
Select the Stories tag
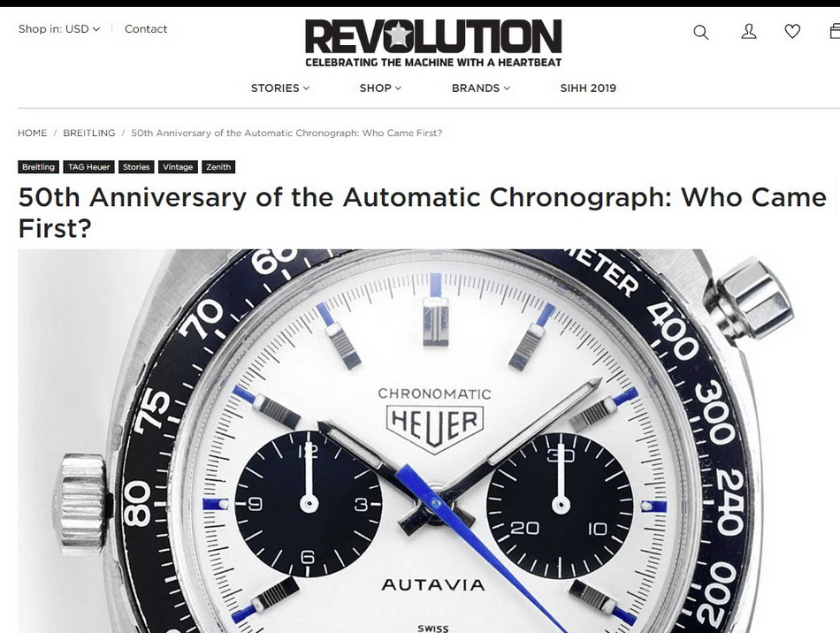[x=136, y=167]
